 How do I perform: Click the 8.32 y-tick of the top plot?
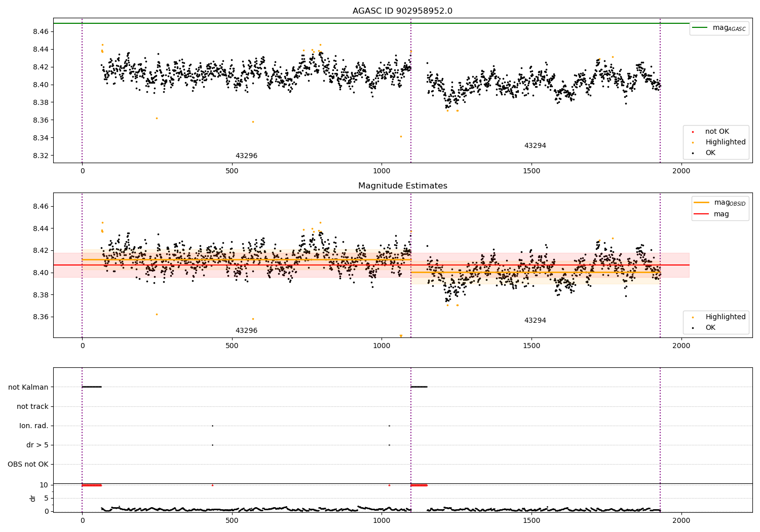pyautogui.click(x=41, y=156)
